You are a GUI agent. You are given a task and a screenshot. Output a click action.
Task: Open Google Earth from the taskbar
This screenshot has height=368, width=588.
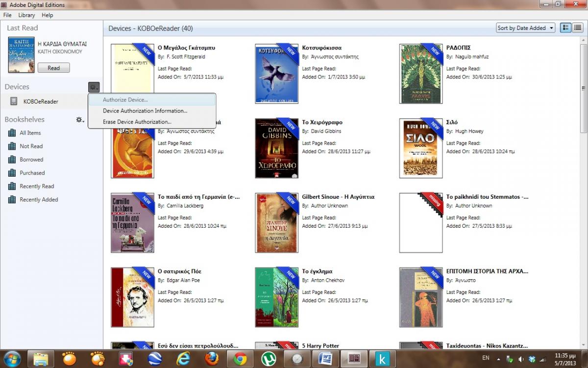point(155,359)
